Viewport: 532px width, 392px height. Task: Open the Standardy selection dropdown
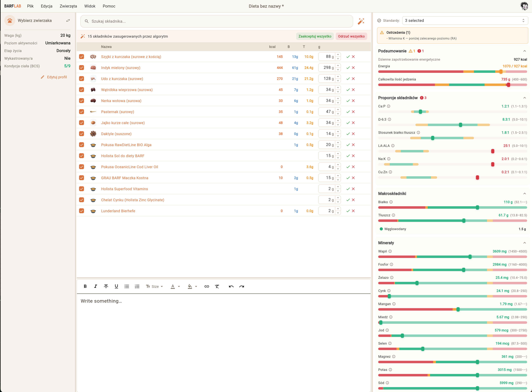pyautogui.click(x=465, y=21)
